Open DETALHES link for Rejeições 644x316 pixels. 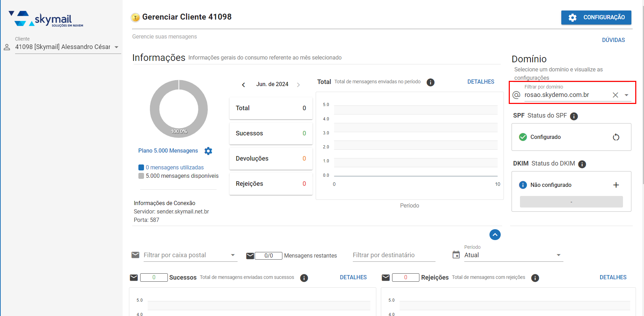point(613,277)
